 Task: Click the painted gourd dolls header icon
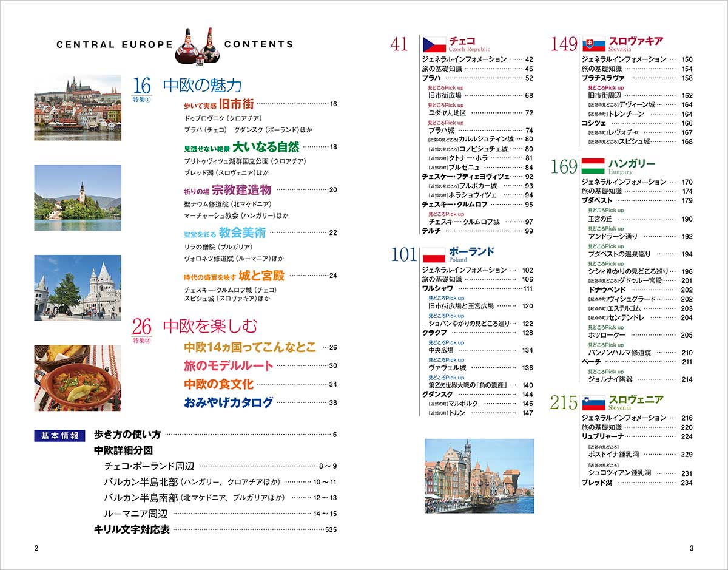pos(198,45)
